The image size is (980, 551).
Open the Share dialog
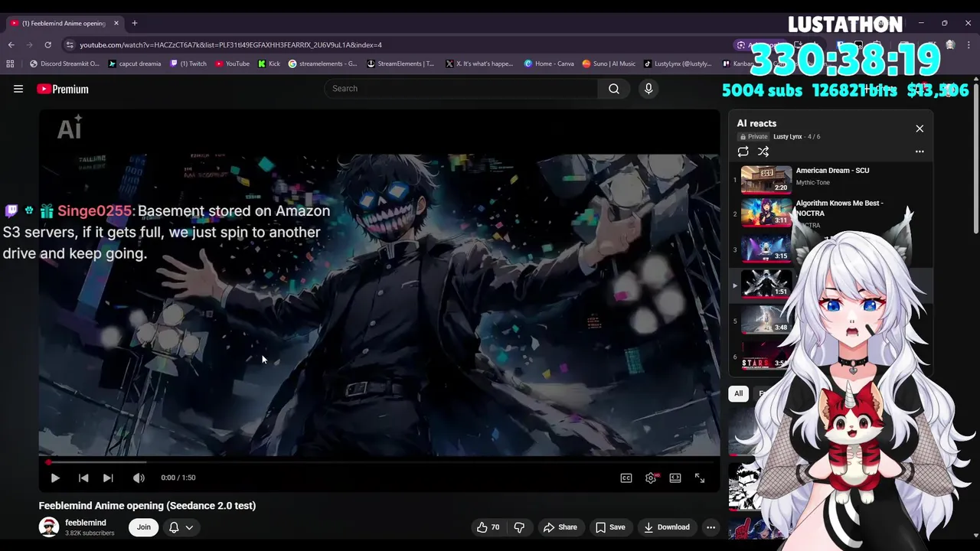pos(560,527)
